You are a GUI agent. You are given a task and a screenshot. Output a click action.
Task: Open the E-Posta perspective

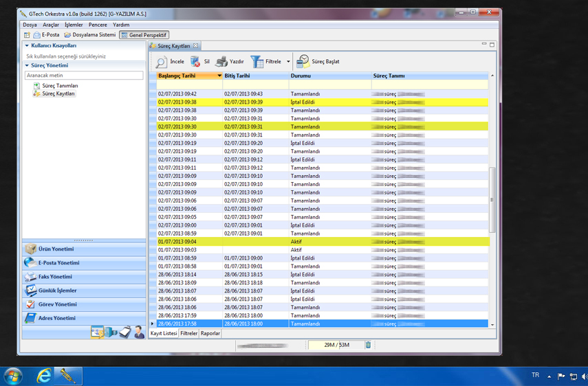coord(47,35)
